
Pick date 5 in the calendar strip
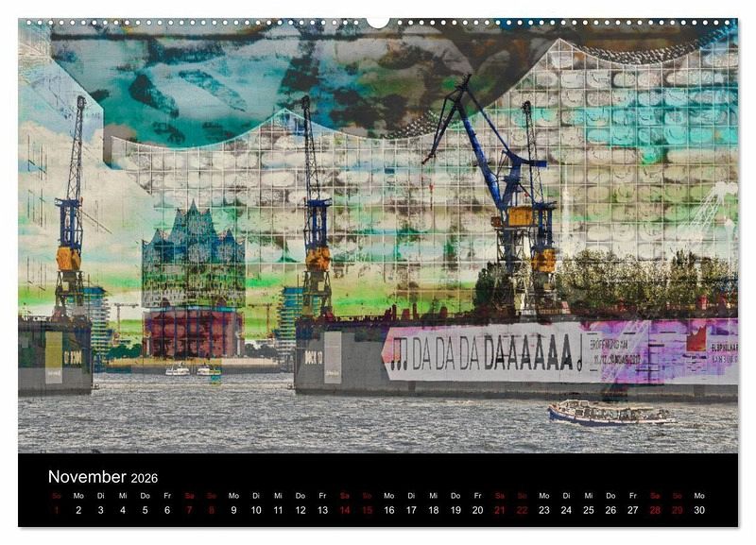click(x=146, y=510)
